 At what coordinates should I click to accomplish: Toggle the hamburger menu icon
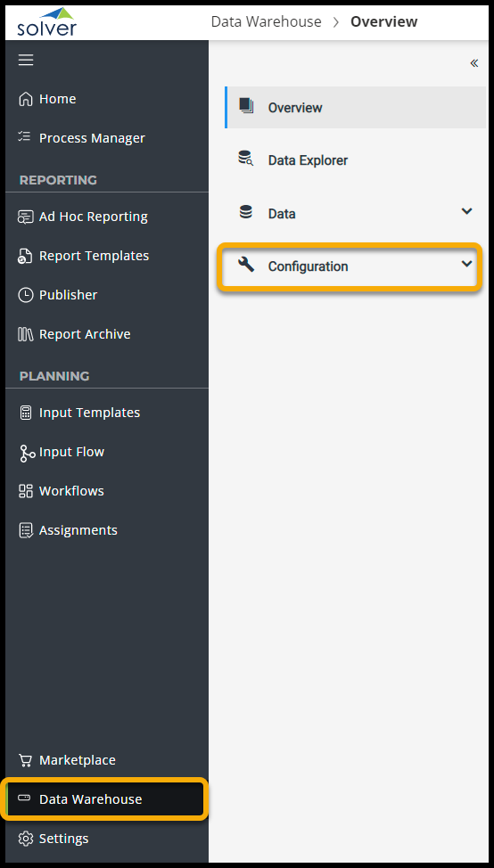pyautogui.click(x=26, y=60)
